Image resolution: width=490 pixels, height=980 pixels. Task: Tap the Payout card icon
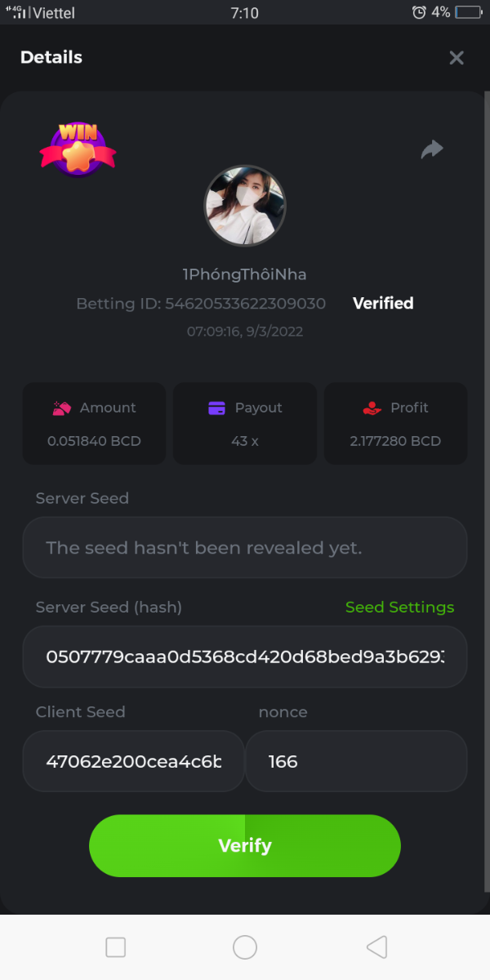point(216,408)
